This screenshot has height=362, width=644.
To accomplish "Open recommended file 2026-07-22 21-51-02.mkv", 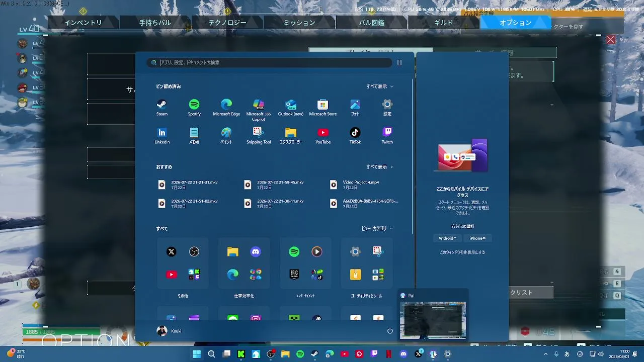I will tap(189, 203).
